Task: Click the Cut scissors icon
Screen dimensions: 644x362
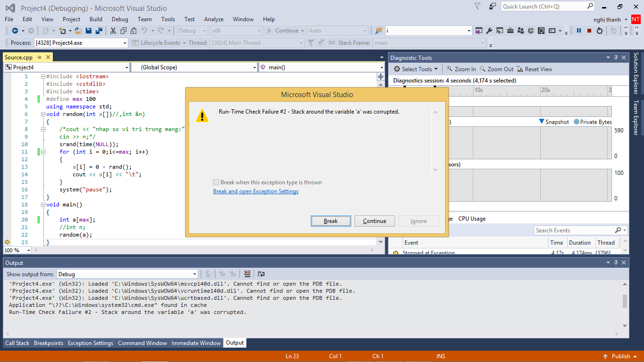Action: 113,31
